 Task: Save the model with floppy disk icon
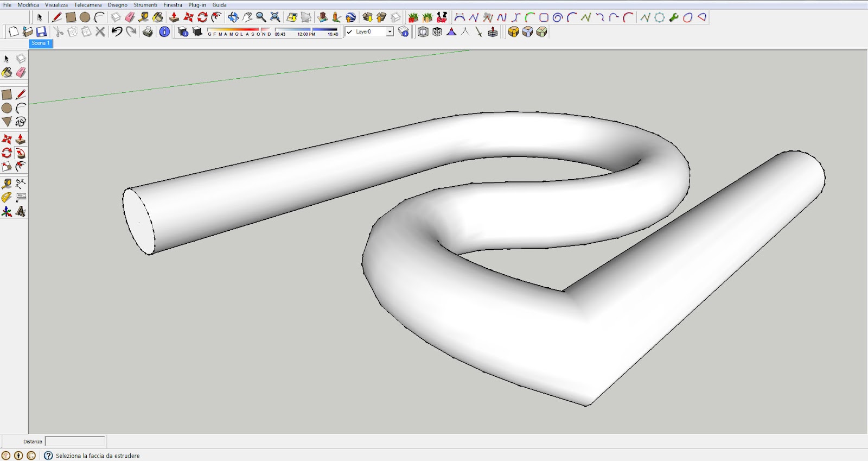click(x=41, y=32)
